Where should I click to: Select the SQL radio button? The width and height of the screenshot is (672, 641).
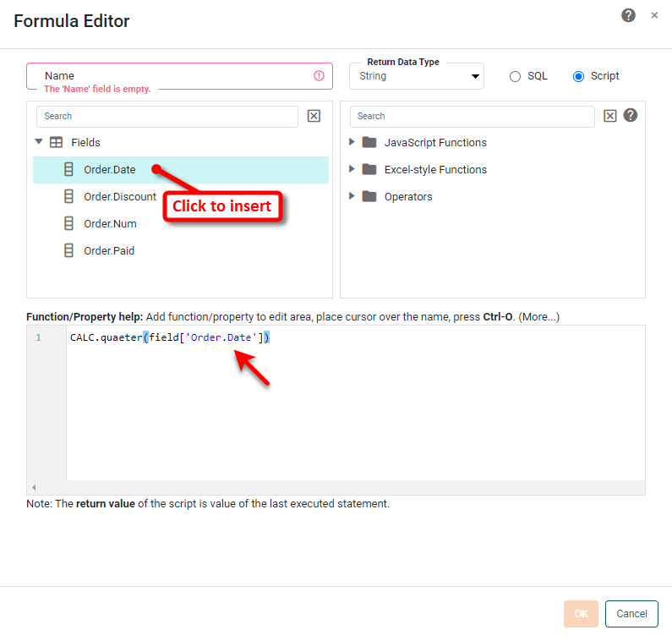click(515, 76)
